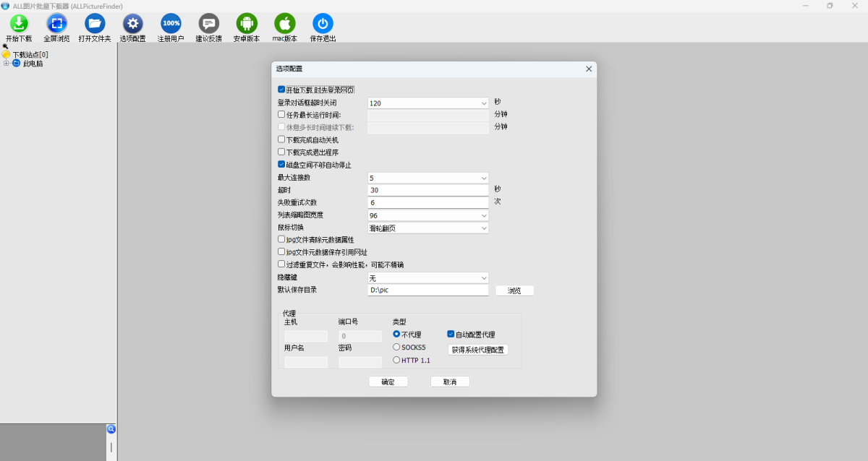Click the 打开文件夹 open folder icon
The image size is (868, 461).
click(x=95, y=23)
